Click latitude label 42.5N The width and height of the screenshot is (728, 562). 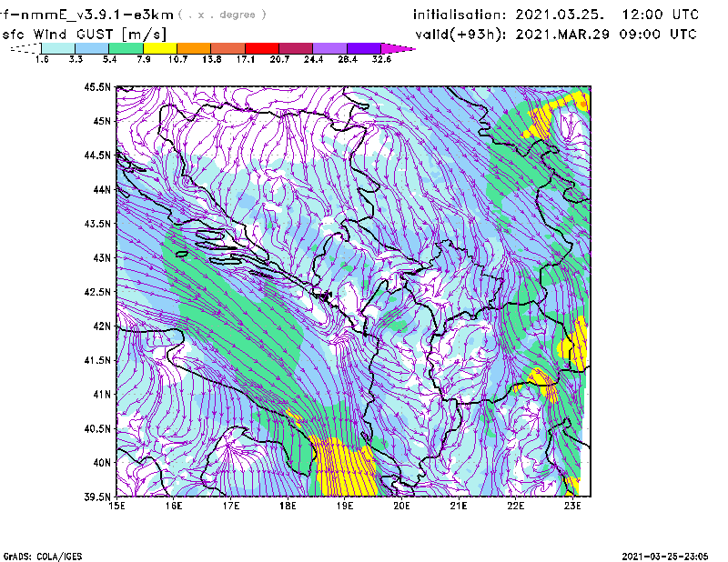pos(97,292)
